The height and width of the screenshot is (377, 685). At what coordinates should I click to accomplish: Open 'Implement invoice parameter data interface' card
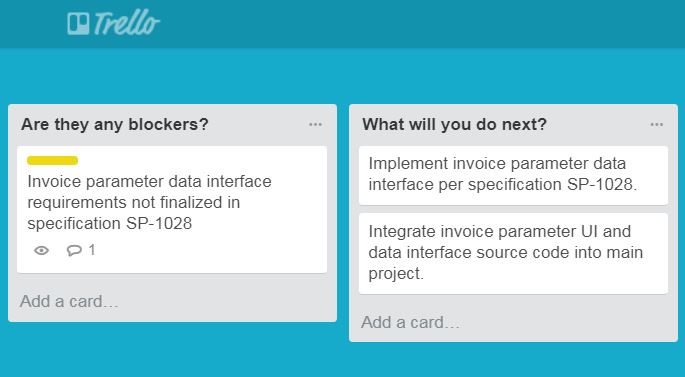(x=513, y=175)
